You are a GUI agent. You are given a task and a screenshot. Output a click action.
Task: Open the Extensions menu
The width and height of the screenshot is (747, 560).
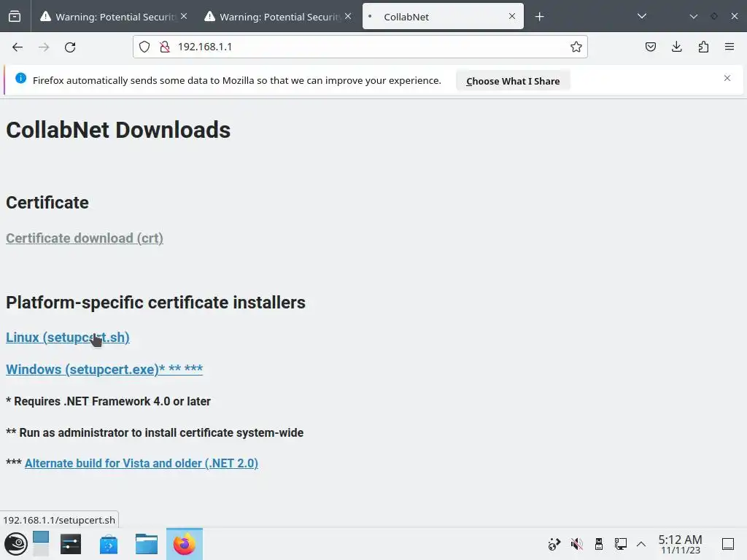pos(703,47)
